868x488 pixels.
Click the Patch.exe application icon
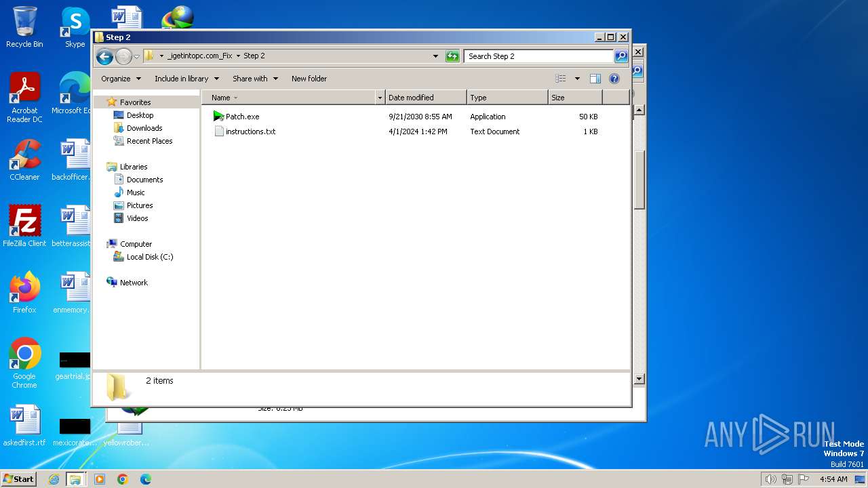(218, 117)
